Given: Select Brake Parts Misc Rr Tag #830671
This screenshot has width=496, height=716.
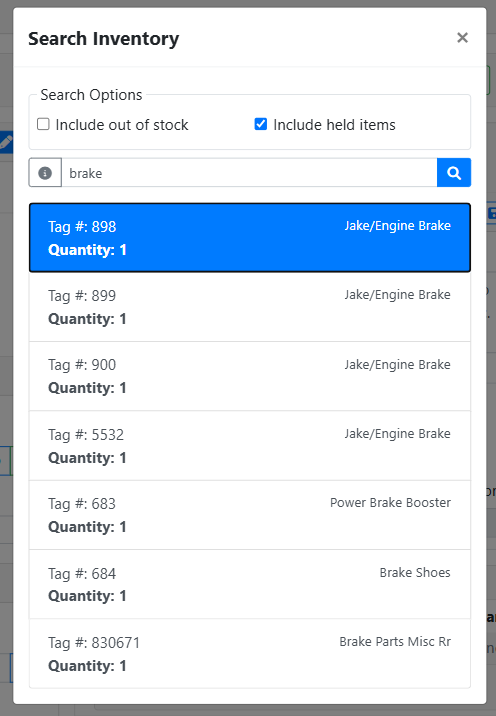Looking at the screenshot, I should point(250,653).
